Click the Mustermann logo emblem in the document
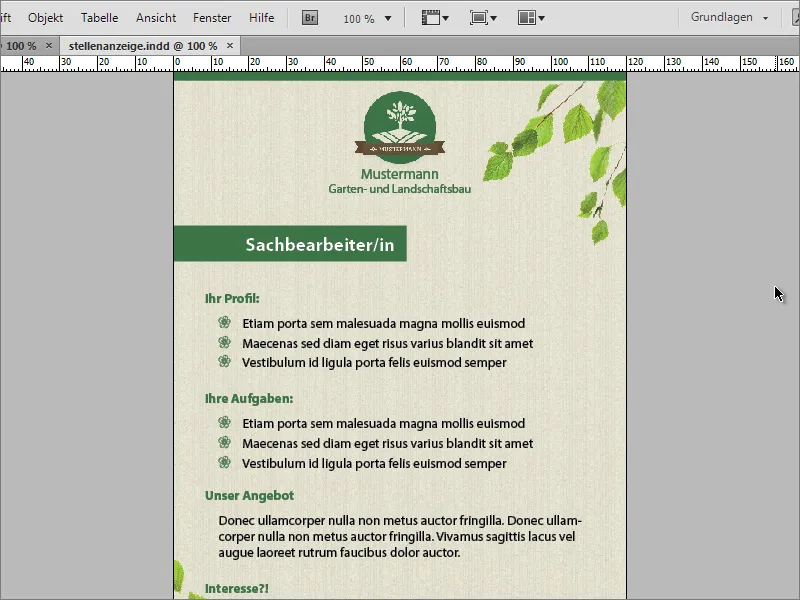This screenshot has height=600, width=800. click(400, 126)
